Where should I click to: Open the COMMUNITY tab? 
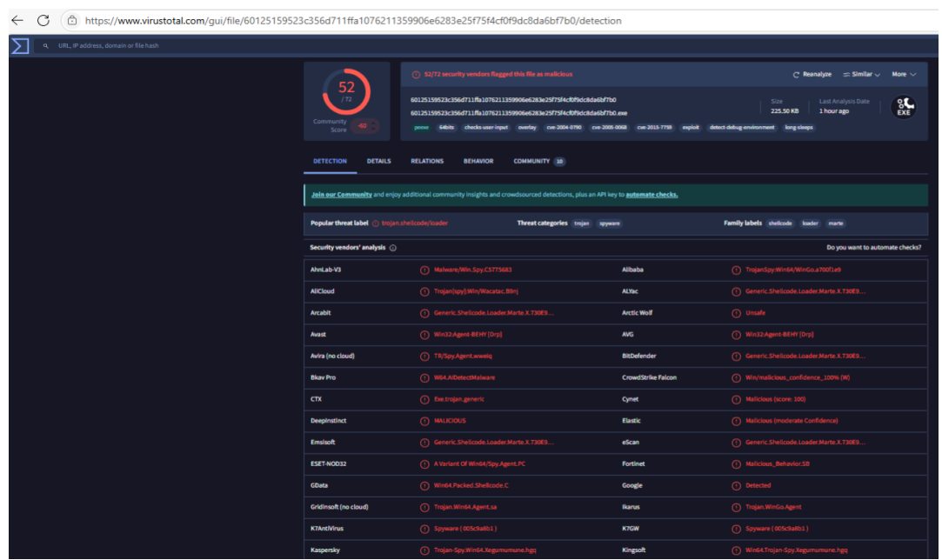(530, 161)
